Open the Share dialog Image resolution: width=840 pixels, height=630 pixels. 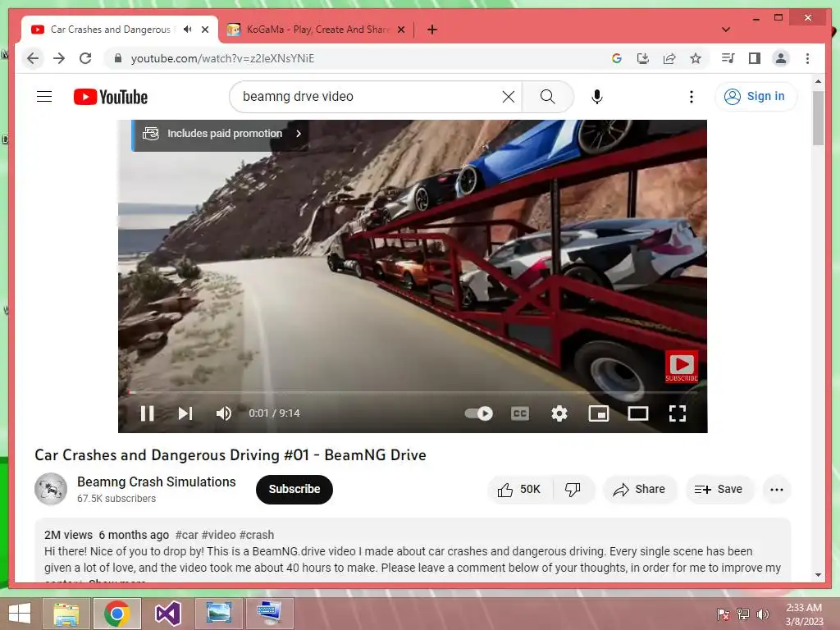pyautogui.click(x=640, y=489)
